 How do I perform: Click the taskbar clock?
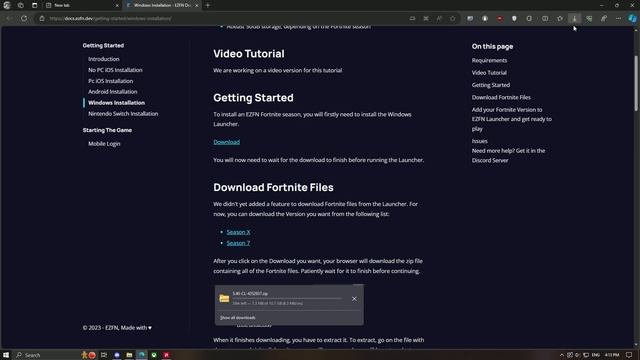[x=612, y=355]
